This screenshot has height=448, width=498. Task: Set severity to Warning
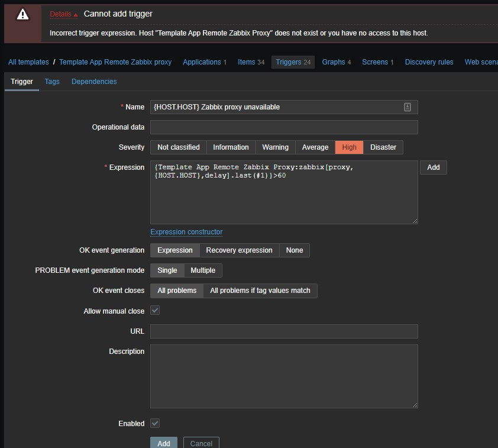coord(275,147)
